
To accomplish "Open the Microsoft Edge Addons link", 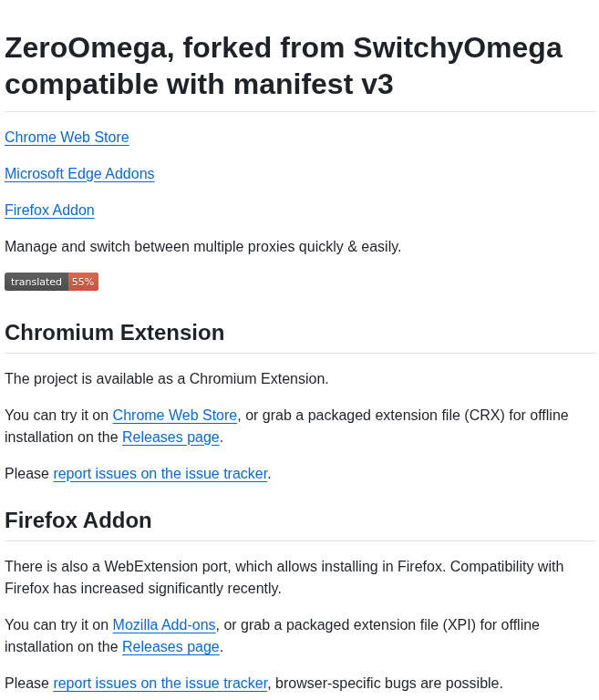I will pos(79,174).
